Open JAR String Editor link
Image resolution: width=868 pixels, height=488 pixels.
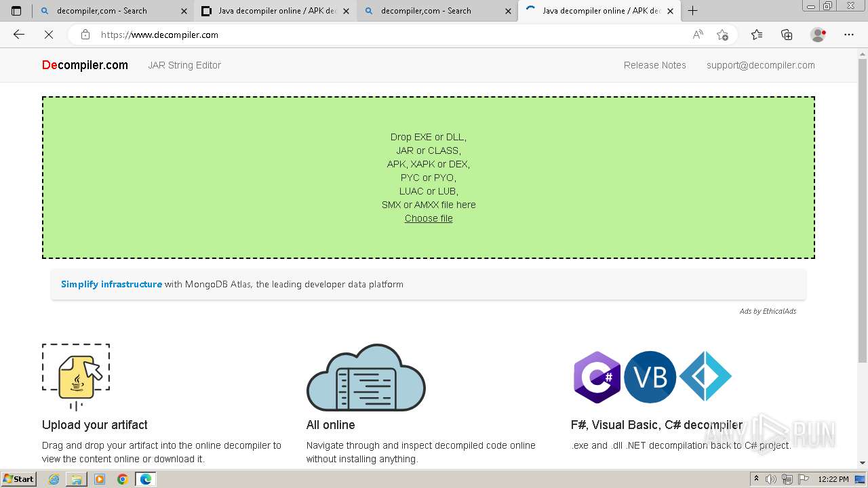[184, 65]
